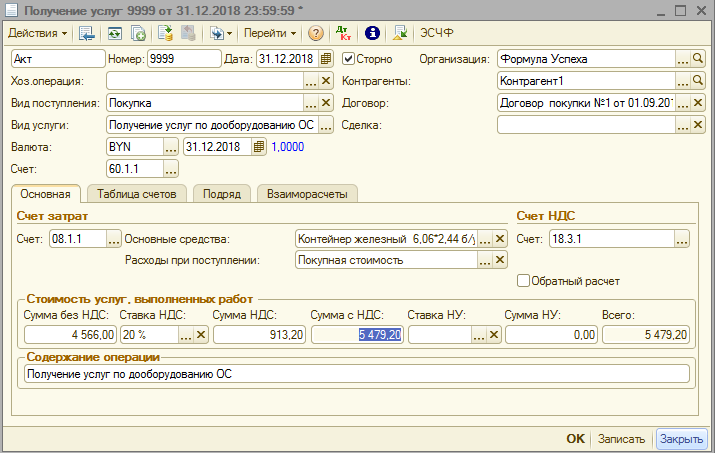
Task: Clear the Вид поступления field with X
Action: click(326, 103)
